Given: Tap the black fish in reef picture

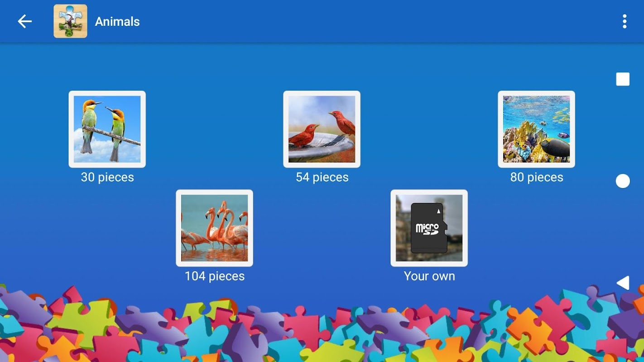Looking at the screenshot, I should click(x=555, y=148).
